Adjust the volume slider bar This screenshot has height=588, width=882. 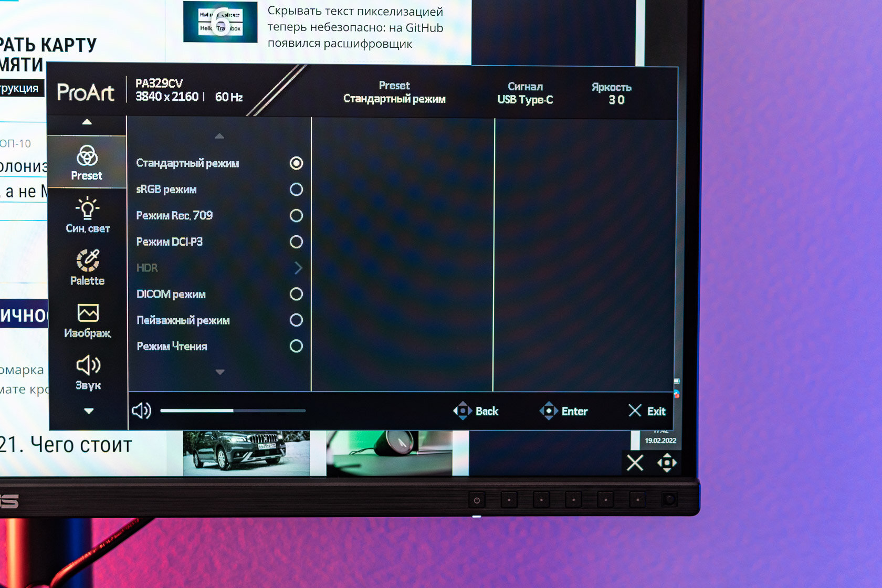pos(233,411)
